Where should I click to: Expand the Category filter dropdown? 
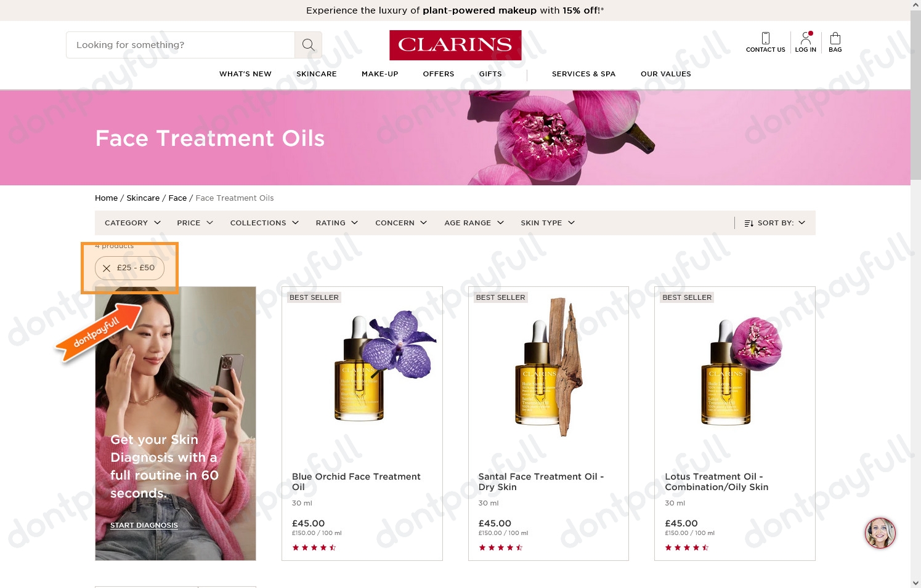pos(132,223)
